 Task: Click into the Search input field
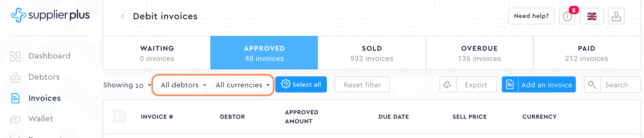click(x=620, y=85)
